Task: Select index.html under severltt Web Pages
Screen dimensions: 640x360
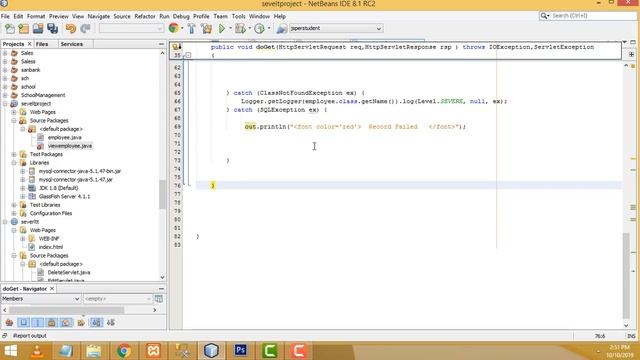Action: point(51,247)
